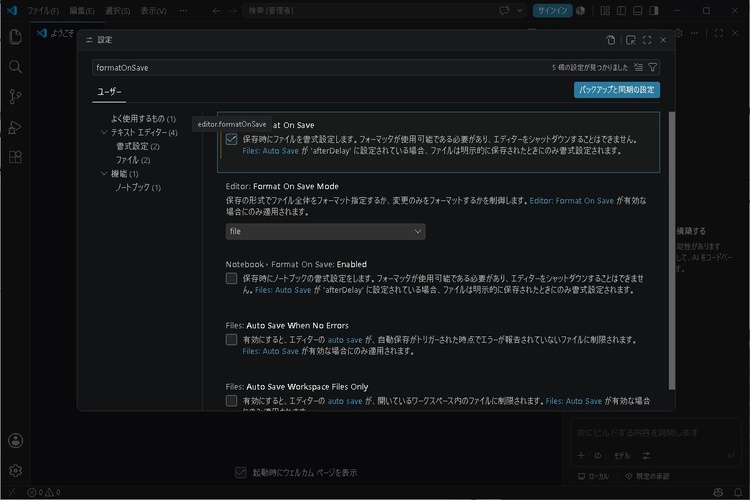Open the Source Control view
The image size is (750, 500).
pos(15,97)
